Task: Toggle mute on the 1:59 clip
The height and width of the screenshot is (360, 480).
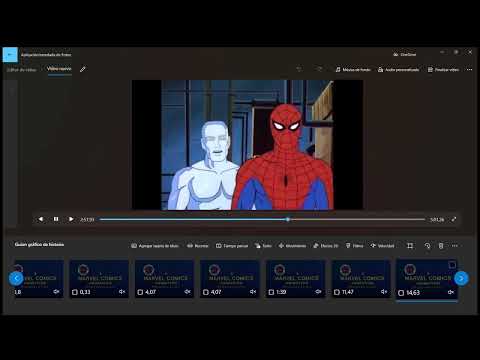Action: click(319, 292)
